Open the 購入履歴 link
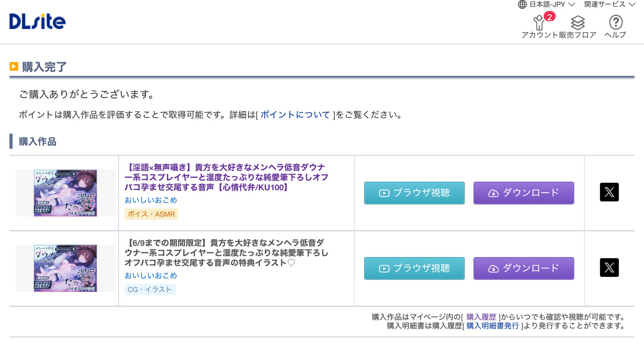 [x=481, y=317]
